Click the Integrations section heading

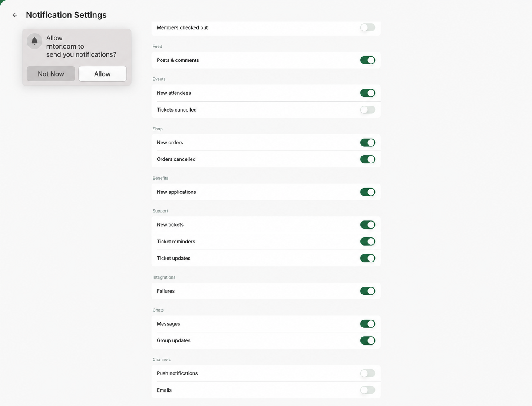164,277
